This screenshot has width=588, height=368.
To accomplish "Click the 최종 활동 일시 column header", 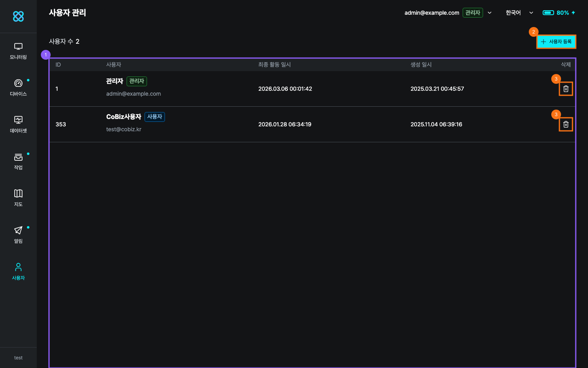I will tap(274, 65).
